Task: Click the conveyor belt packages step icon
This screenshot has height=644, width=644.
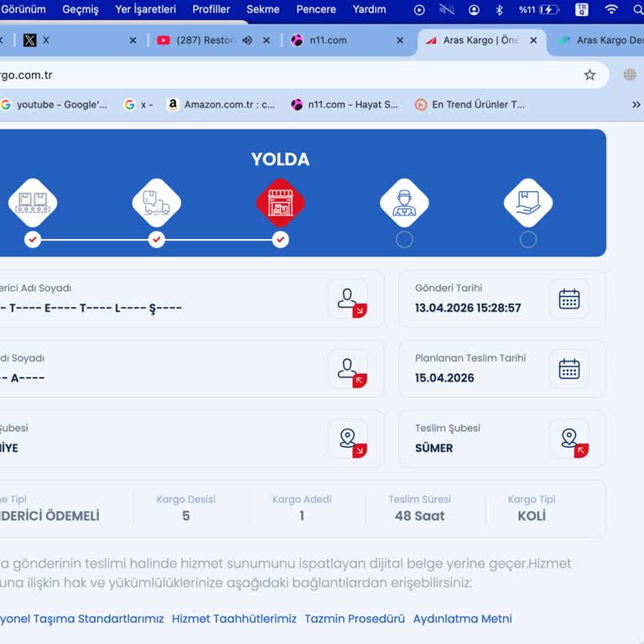Action: tap(33, 203)
